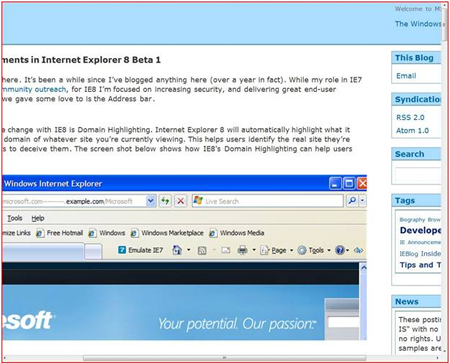450x363 pixels.
Task: Click the blue Help question mark icon
Action: [340, 250]
